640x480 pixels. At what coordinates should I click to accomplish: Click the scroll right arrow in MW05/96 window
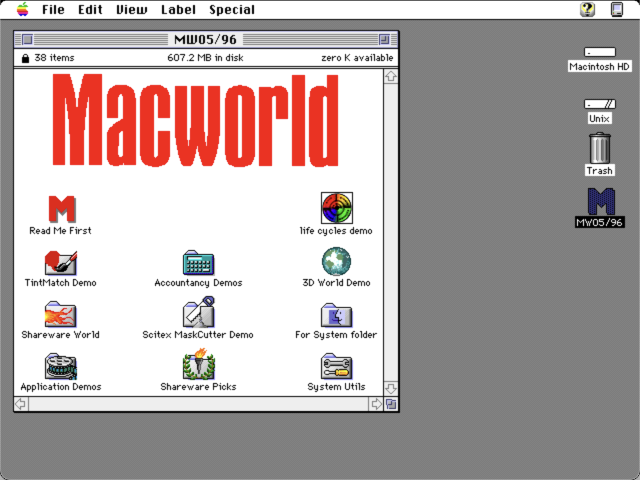376,404
